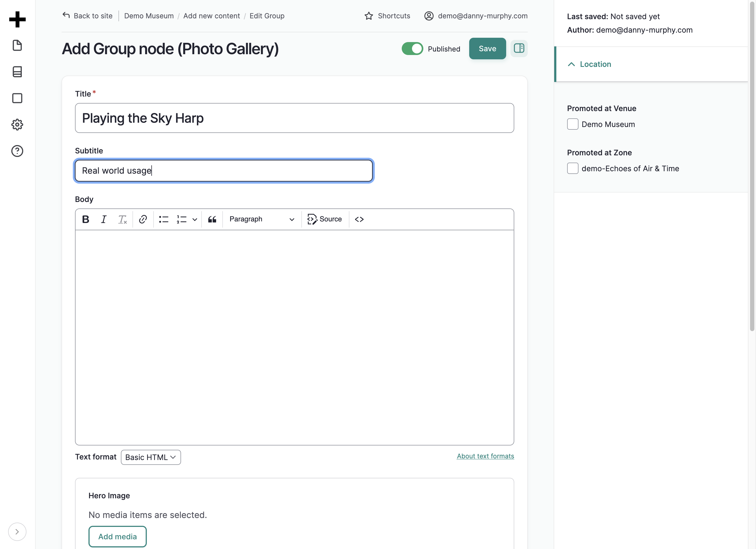Click the square block icon in sidebar

coord(17,98)
